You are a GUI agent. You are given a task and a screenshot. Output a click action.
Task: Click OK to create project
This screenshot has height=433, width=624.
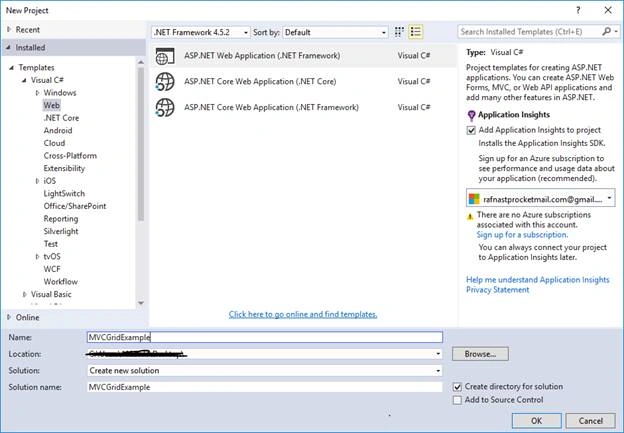[x=536, y=421]
